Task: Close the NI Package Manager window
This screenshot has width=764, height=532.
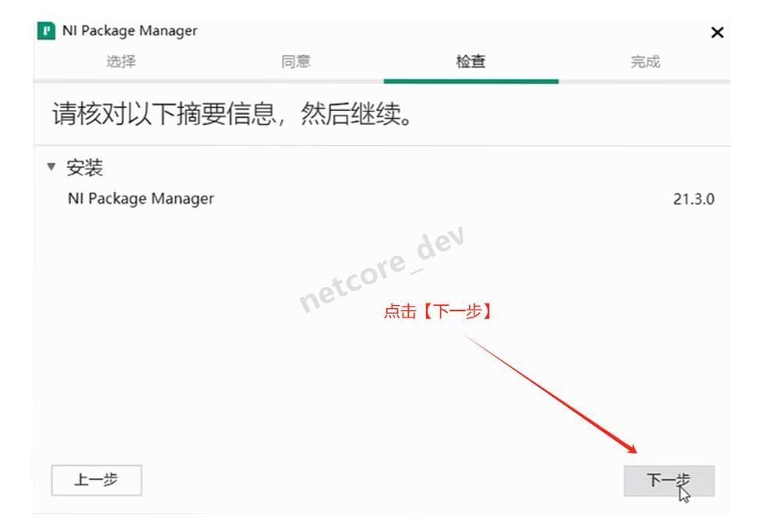Action: click(716, 33)
